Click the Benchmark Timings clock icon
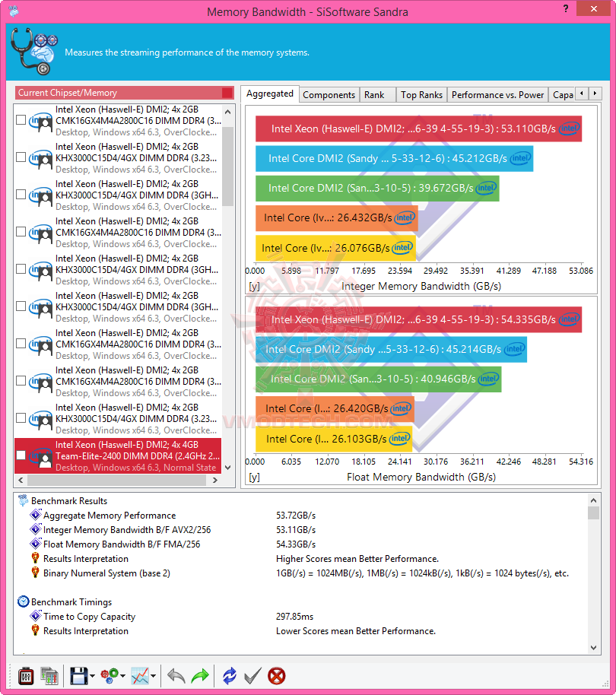Image resolution: width=616 pixels, height=695 pixels. click(x=23, y=601)
